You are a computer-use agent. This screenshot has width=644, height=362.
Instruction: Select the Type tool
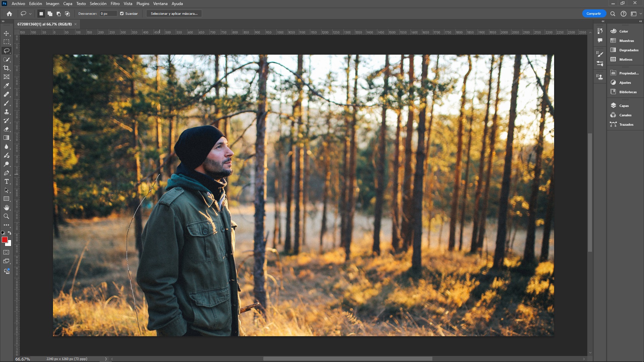click(6, 181)
